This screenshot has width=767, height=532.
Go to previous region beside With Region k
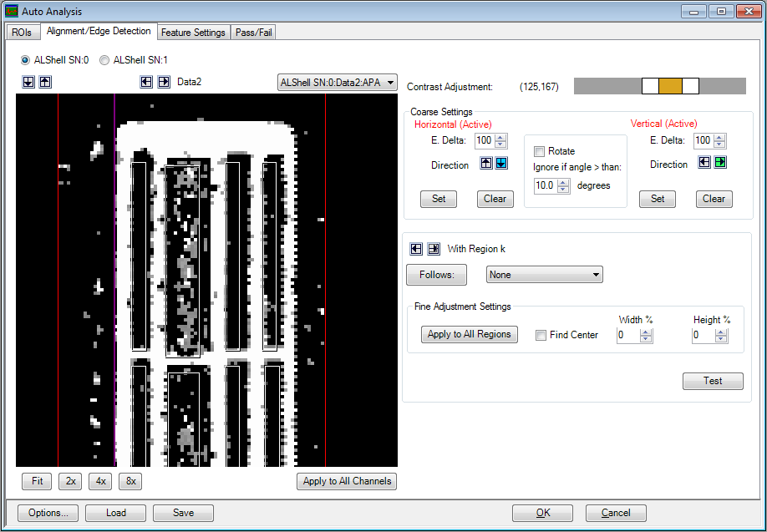[416, 248]
